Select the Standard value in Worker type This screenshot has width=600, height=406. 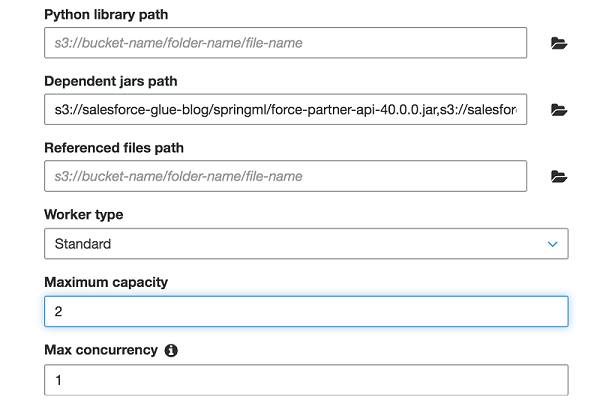point(83,244)
